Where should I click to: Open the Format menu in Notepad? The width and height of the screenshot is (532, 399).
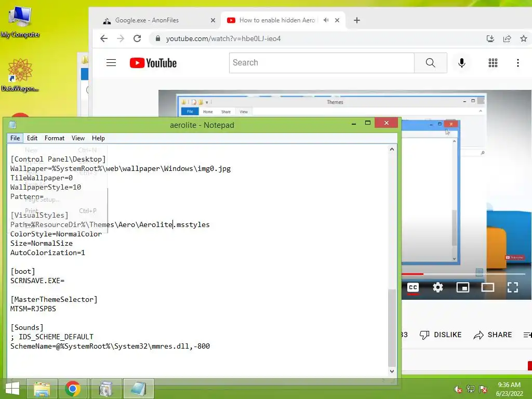tap(54, 138)
